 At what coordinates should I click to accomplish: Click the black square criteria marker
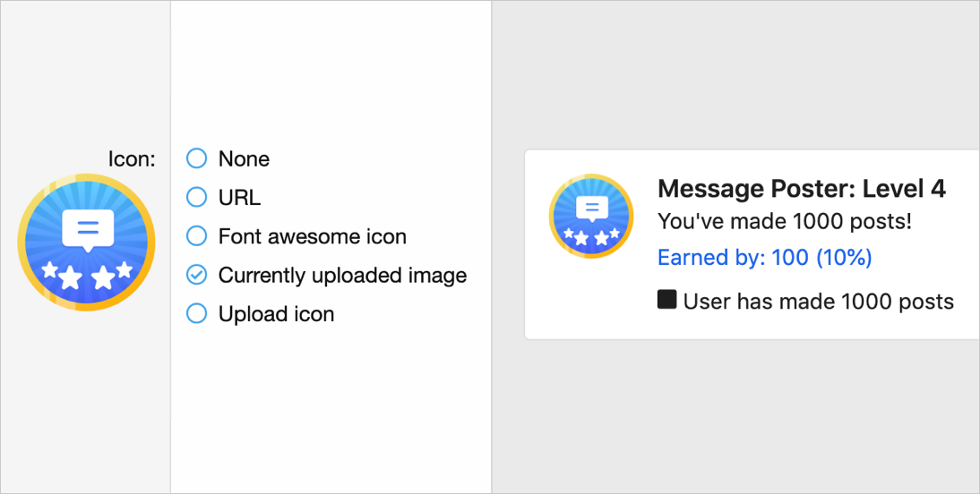coord(666,300)
